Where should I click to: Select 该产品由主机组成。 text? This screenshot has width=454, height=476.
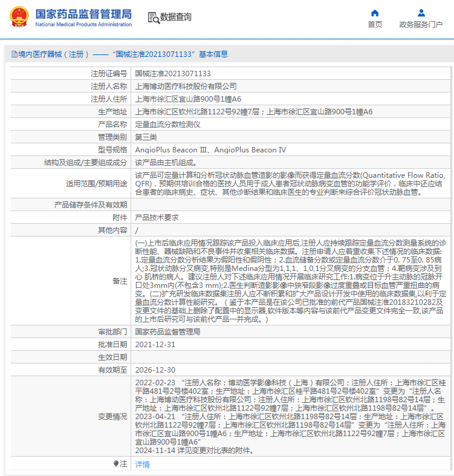coord(166,163)
